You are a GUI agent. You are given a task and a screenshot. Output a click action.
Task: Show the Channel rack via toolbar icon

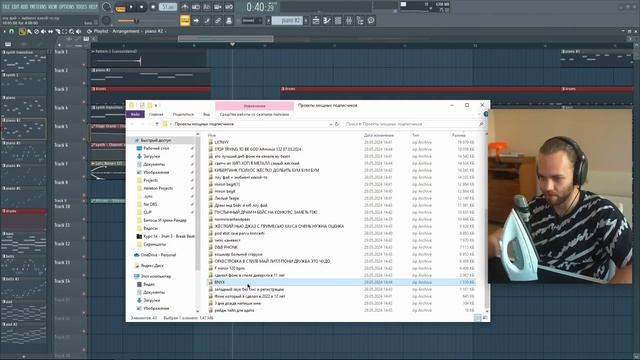click(x=338, y=20)
